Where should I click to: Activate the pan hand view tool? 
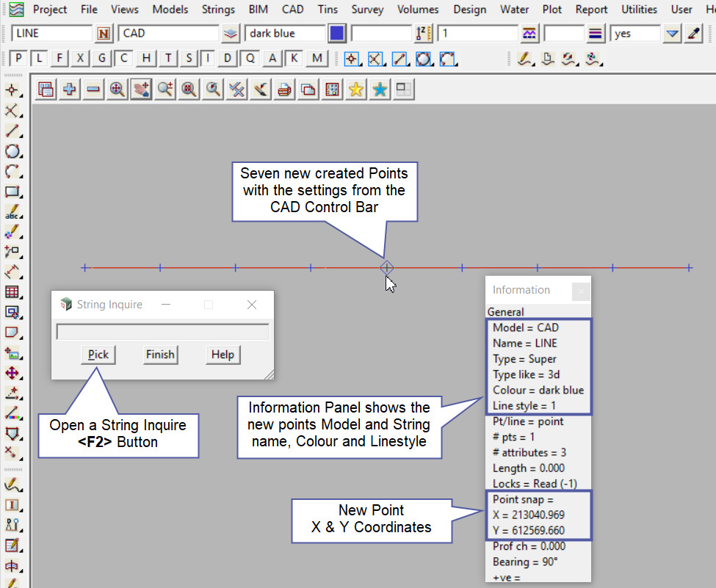(x=140, y=90)
